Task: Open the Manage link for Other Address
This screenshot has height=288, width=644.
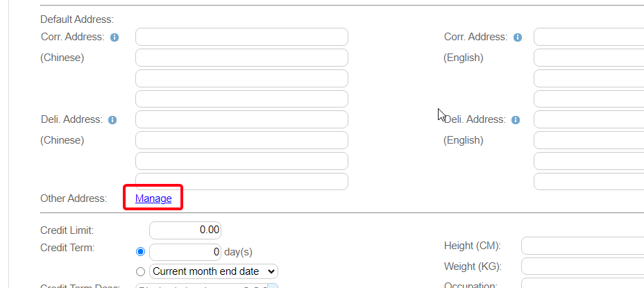Action: pos(153,198)
